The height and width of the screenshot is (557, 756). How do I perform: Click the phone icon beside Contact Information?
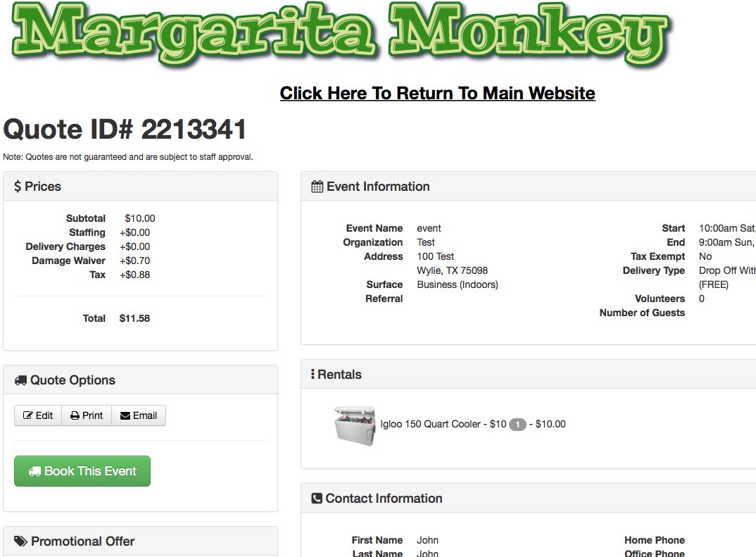(x=317, y=499)
